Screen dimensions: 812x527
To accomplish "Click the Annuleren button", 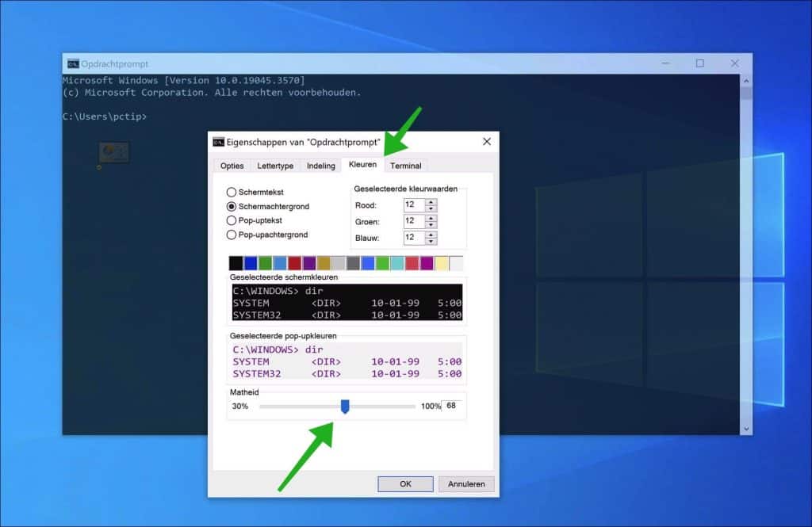I will click(x=466, y=484).
